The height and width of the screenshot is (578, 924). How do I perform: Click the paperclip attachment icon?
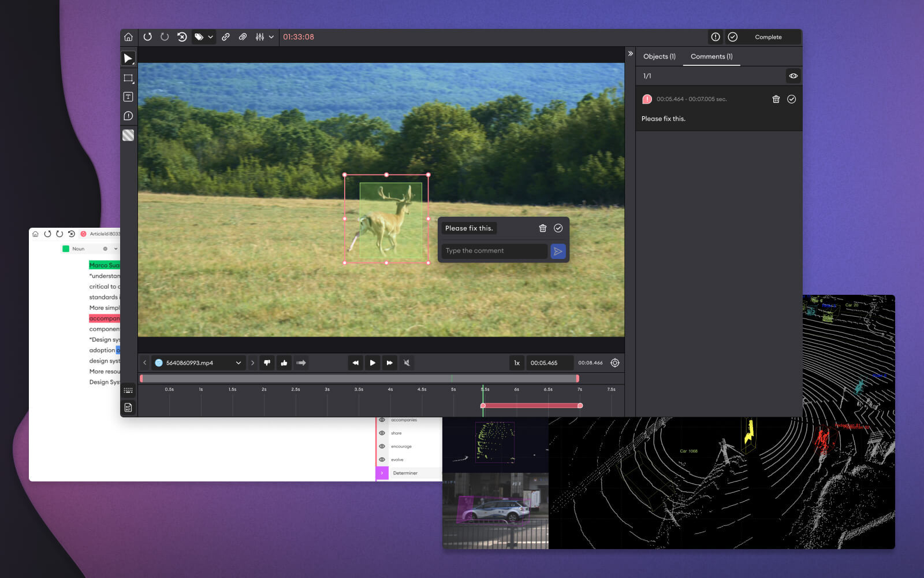tap(243, 37)
